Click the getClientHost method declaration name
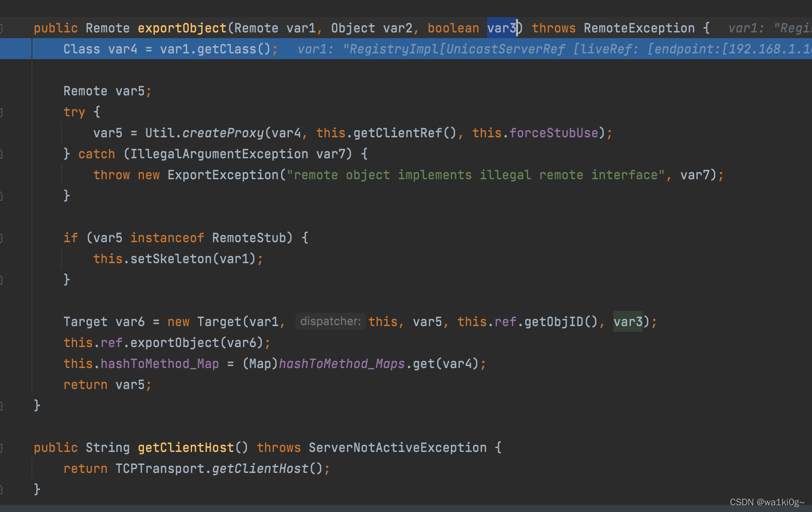 (x=186, y=448)
